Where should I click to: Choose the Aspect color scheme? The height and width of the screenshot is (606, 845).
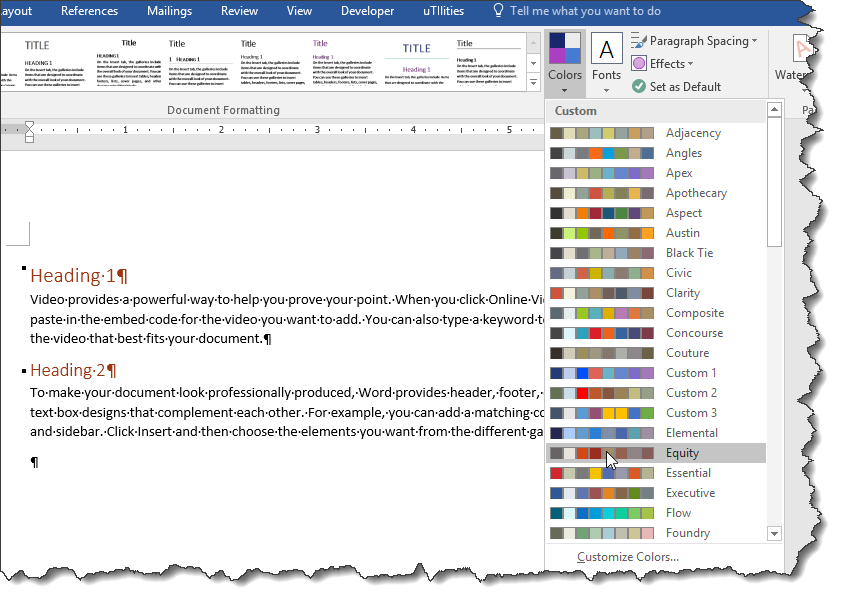pyautogui.click(x=656, y=213)
